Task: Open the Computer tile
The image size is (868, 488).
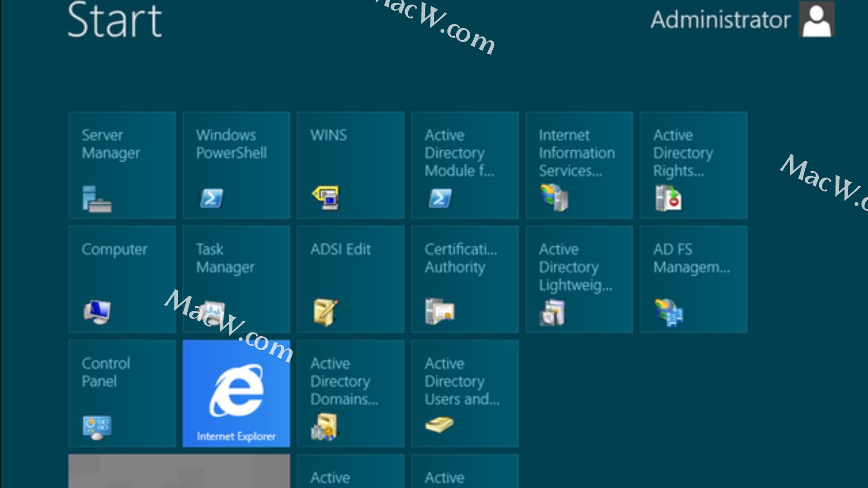Action: [x=122, y=280]
